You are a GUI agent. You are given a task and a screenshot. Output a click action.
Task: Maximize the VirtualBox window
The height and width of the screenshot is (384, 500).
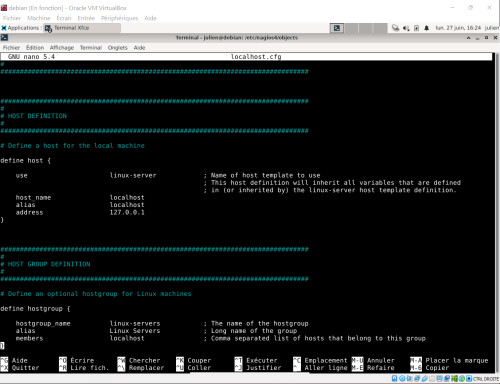[x=470, y=7]
